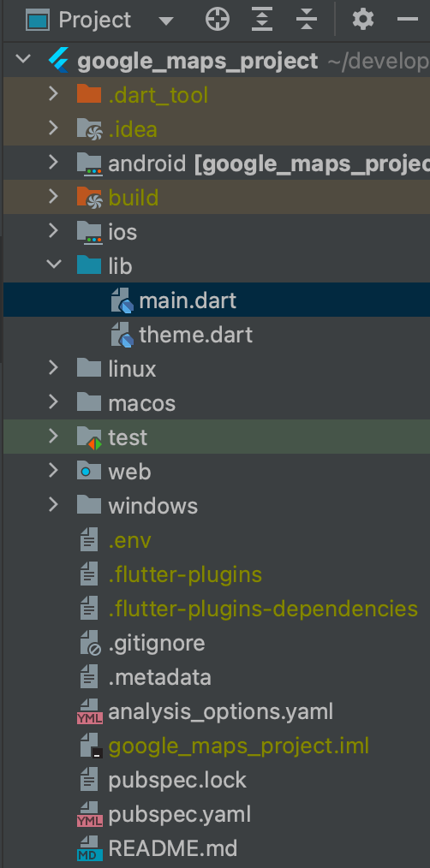Select analysis_options.yaml file name
430x868 pixels.
(220, 712)
